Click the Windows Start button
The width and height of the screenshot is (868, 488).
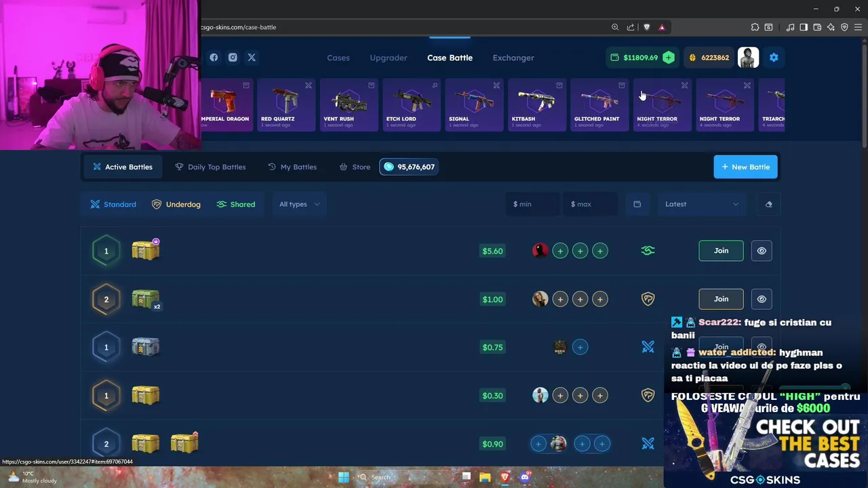tap(343, 477)
